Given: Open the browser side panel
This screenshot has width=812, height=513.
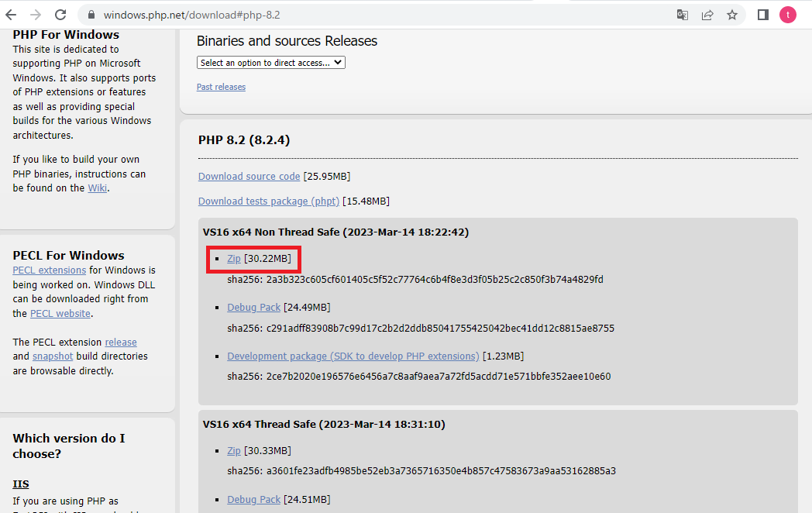Looking at the screenshot, I should (763, 15).
